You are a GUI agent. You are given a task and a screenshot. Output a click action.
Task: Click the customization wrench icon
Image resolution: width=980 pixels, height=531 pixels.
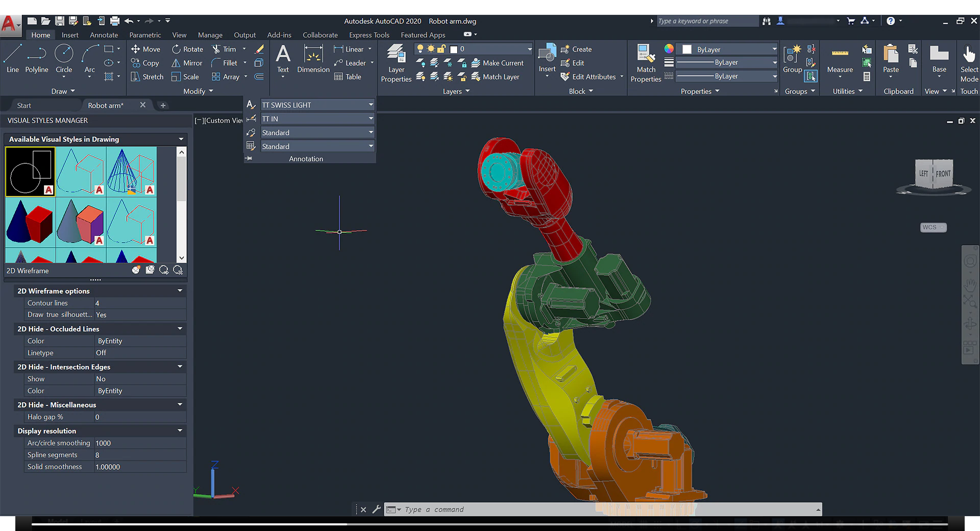coord(377,509)
